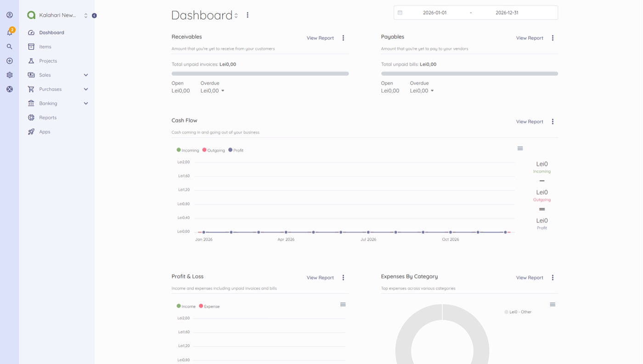Click the Payables progress bar
Viewport: 643px width, 364px height.
[x=469, y=73]
